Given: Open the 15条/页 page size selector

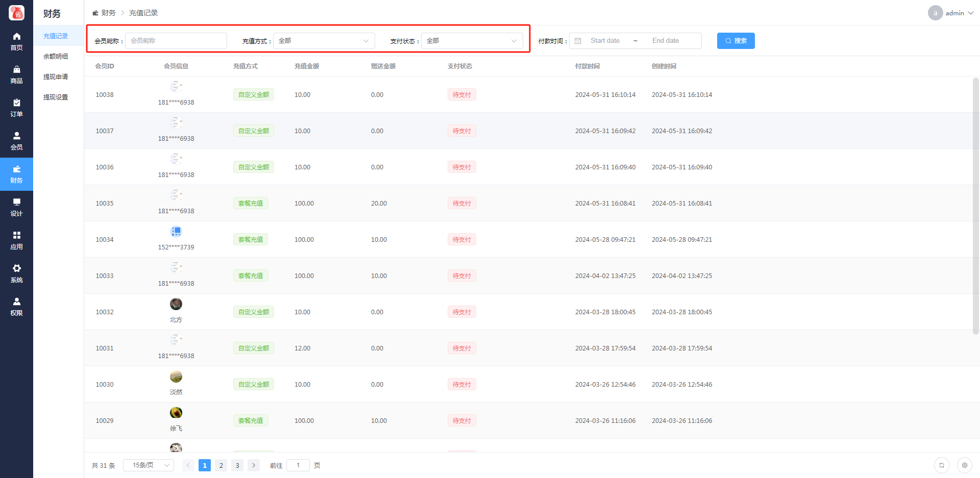Looking at the screenshot, I should click(149, 465).
